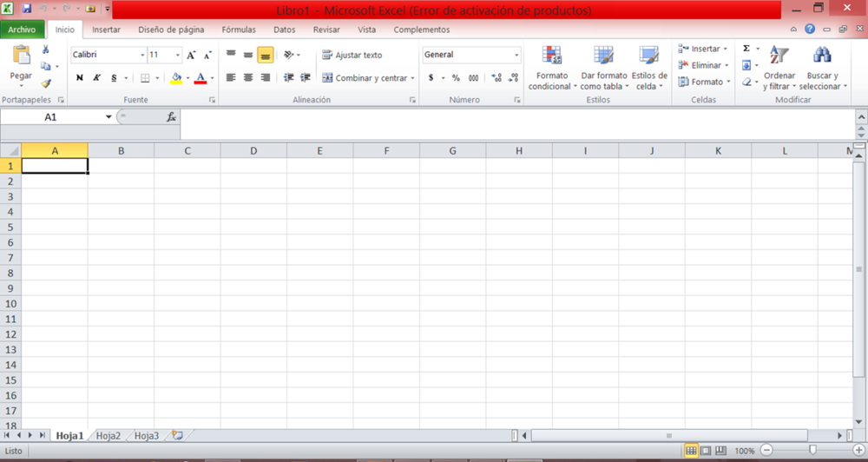
Task: Click the percent style icon
Action: point(456,78)
